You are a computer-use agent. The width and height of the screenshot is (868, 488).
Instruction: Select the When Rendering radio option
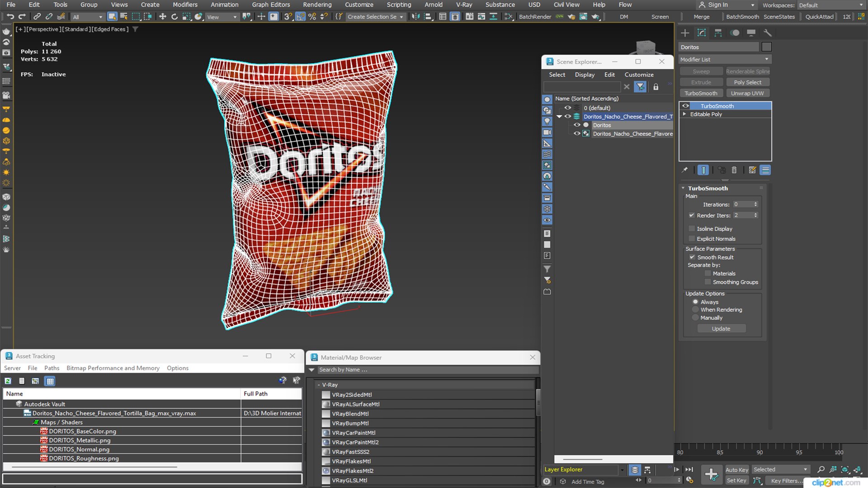695,310
